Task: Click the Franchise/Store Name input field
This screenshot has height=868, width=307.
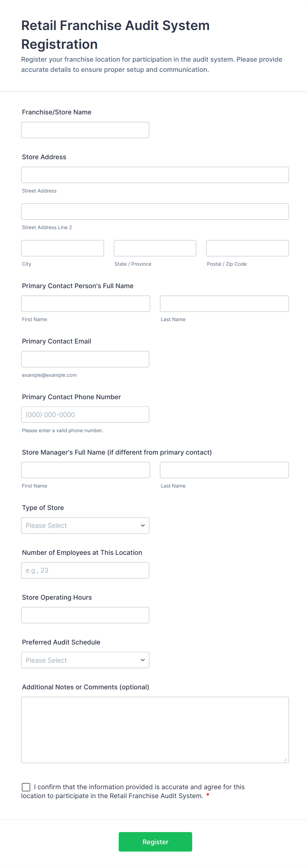Action: pyautogui.click(x=85, y=130)
